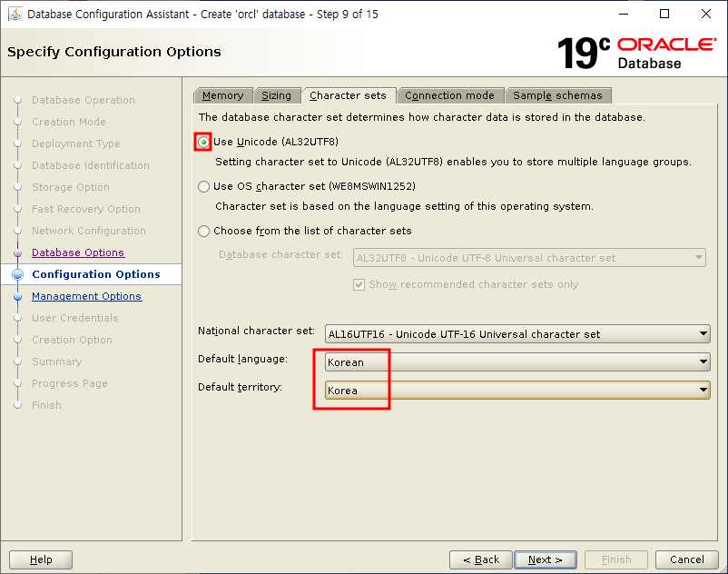Click the disabled Finish button
The height and width of the screenshot is (574, 728).
[616, 559]
